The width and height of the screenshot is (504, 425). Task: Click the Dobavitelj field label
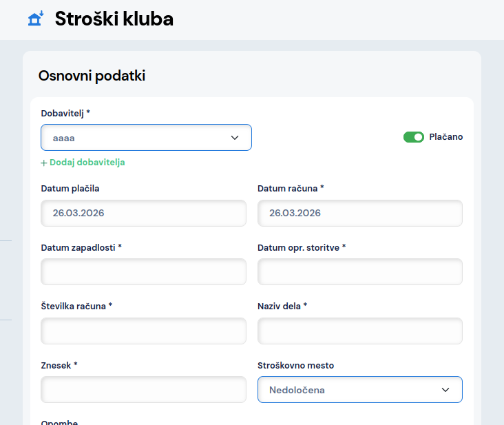pyautogui.click(x=65, y=113)
